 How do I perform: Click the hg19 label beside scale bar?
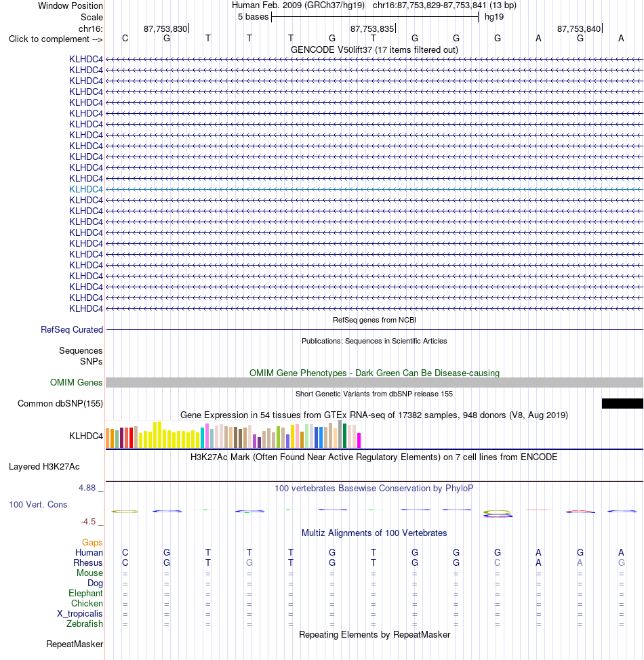tap(494, 17)
